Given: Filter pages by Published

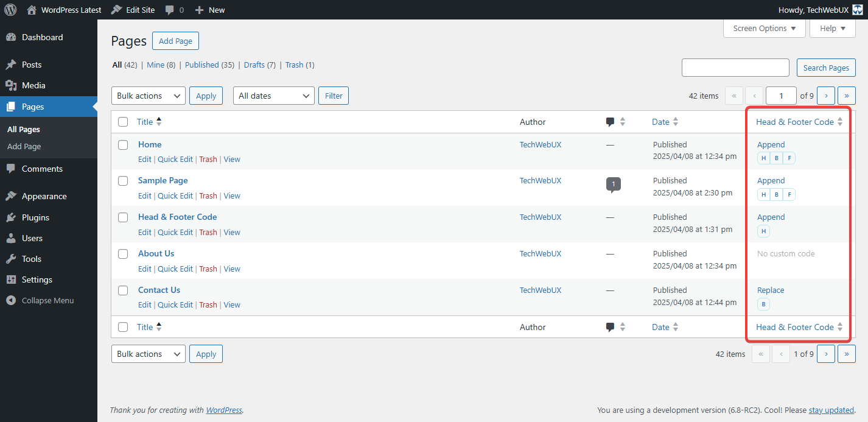Looking at the screenshot, I should click(202, 65).
